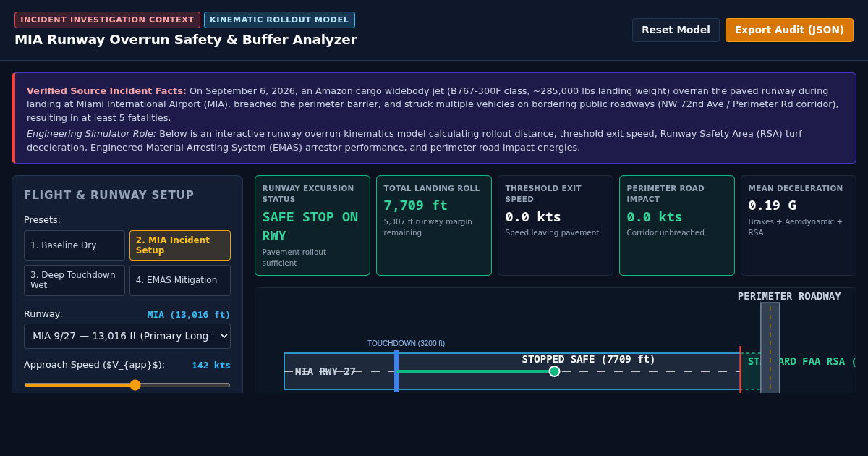Click the green stopped-position marker on runway
868x456 pixels.
coord(555,371)
